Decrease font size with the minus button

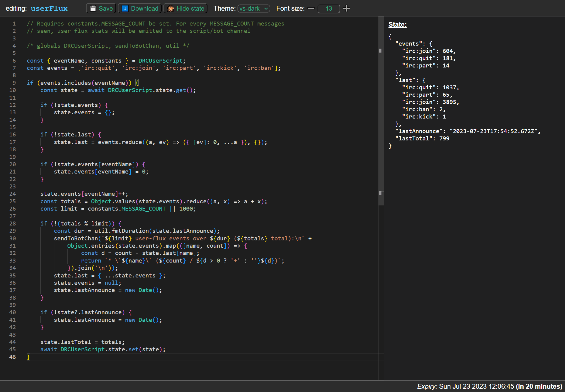point(311,9)
